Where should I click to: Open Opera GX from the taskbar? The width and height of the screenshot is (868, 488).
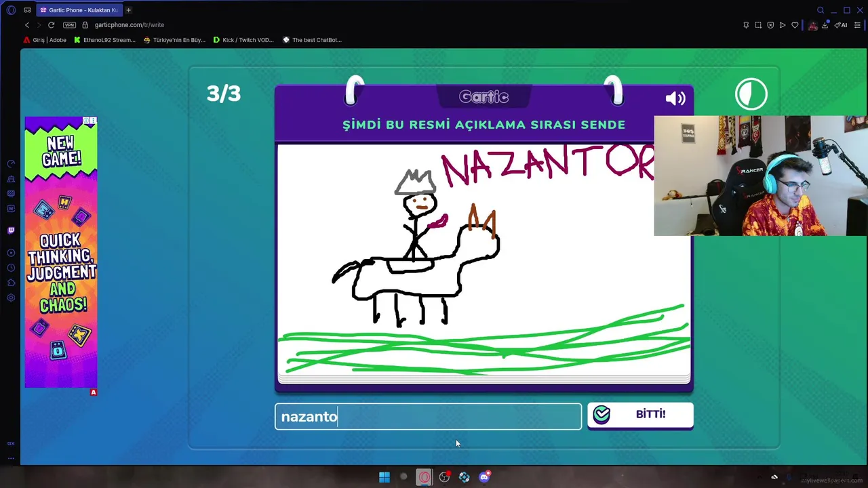[425, 477]
